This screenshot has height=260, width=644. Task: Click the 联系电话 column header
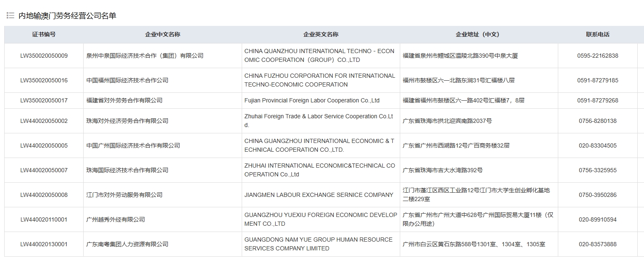tap(597, 34)
